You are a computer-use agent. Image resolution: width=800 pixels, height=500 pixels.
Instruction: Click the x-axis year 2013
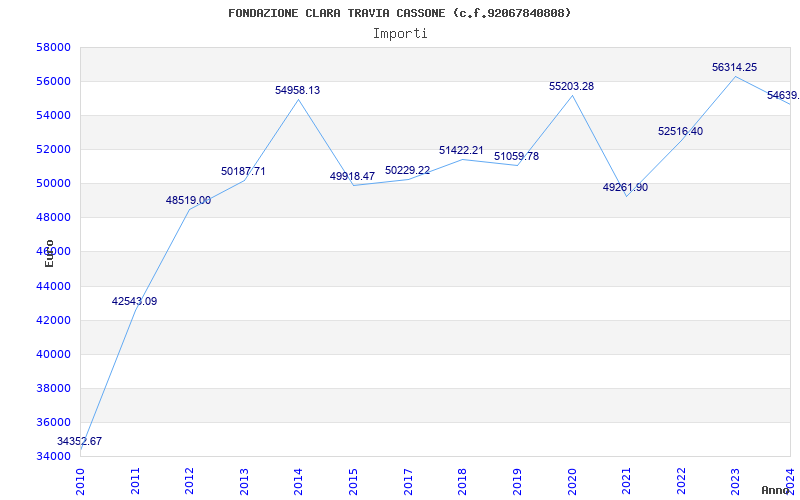coord(244,482)
